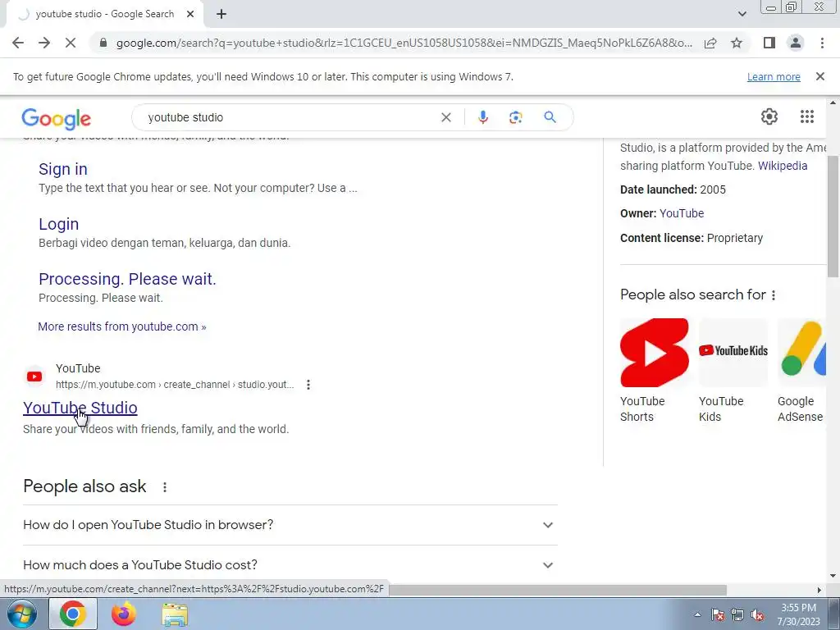The image size is (840, 630).
Task: Open the Learn more link
Action: click(x=774, y=76)
